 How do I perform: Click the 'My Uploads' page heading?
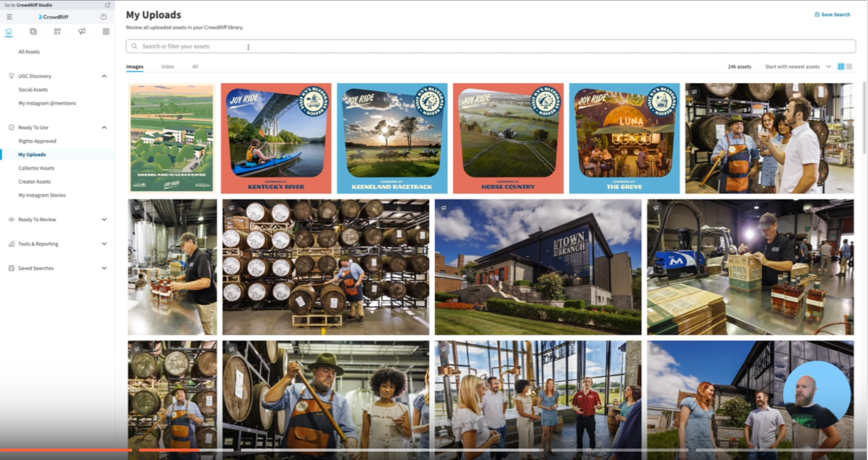pos(153,15)
